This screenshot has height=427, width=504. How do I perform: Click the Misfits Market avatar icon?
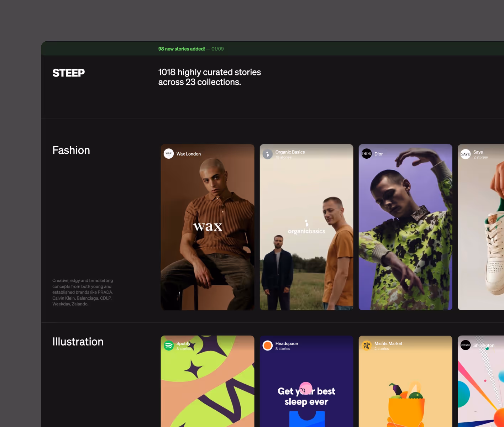point(367,346)
